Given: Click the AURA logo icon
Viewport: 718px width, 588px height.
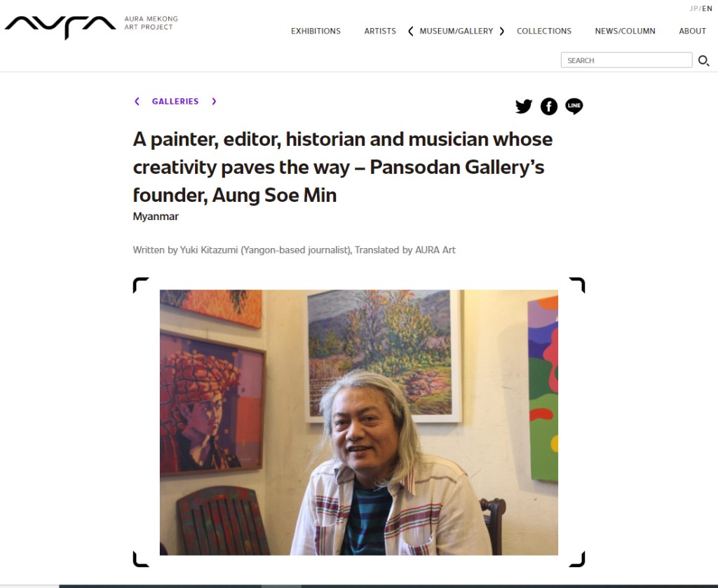Looking at the screenshot, I should (x=60, y=26).
